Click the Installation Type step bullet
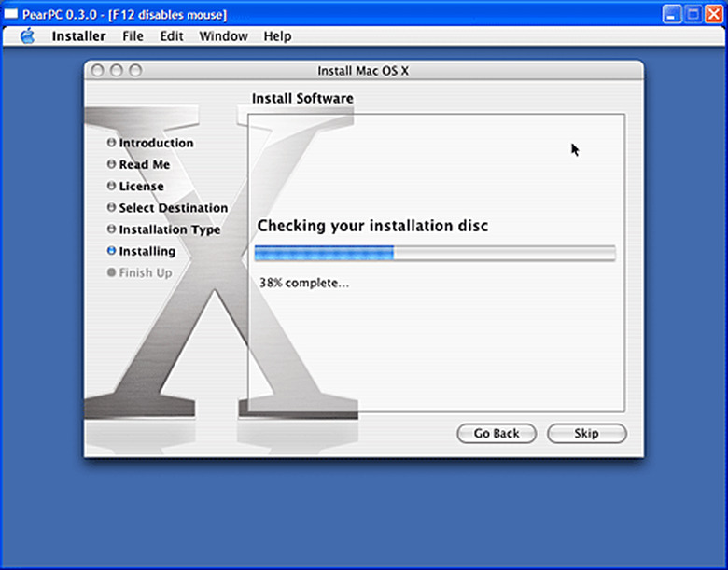The height and width of the screenshot is (570, 728). tap(111, 229)
